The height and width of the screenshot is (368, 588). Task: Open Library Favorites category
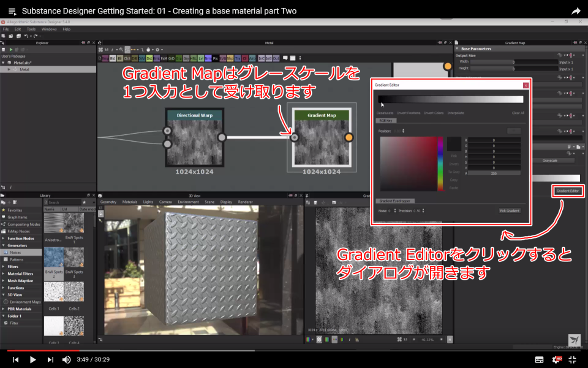(x=15, y=210)
